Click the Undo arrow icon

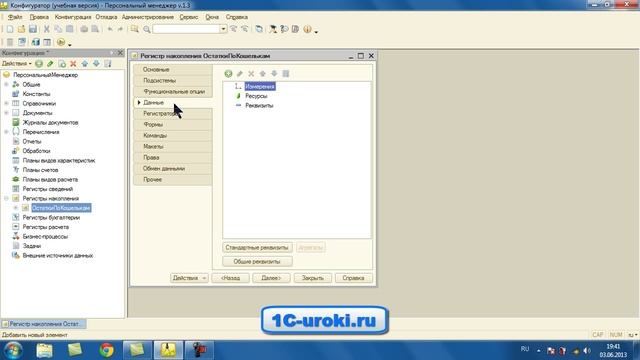110,29
